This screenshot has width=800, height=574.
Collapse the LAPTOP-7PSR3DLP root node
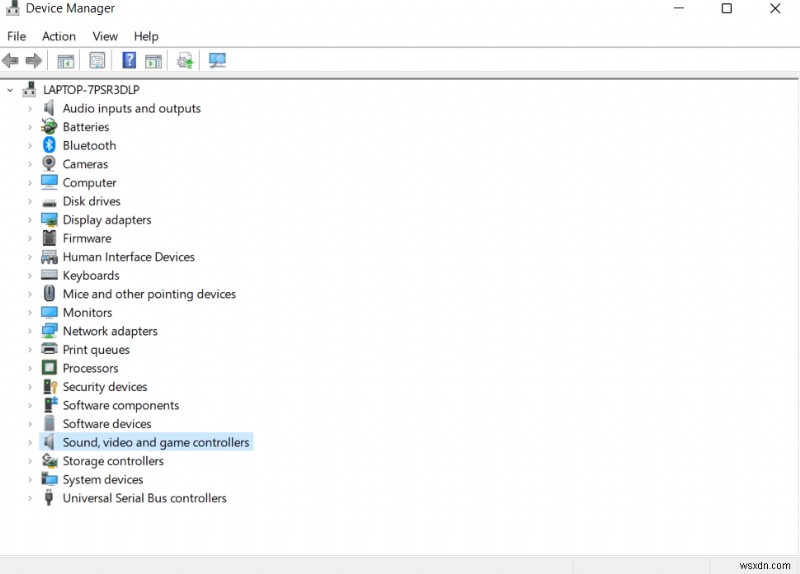pos(10,90)
